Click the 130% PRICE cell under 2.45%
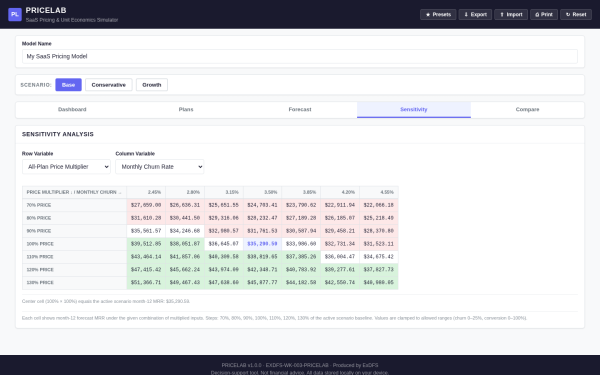This screenshot has height=375, width=600. (146, 283)
